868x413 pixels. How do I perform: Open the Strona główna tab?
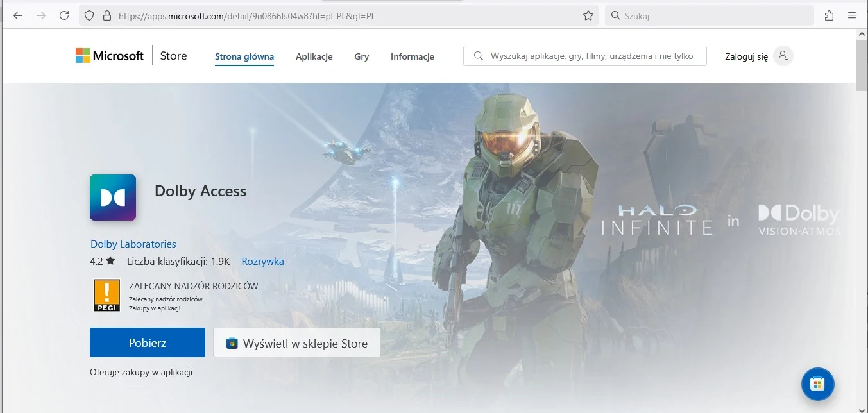(x=244, y=56)
